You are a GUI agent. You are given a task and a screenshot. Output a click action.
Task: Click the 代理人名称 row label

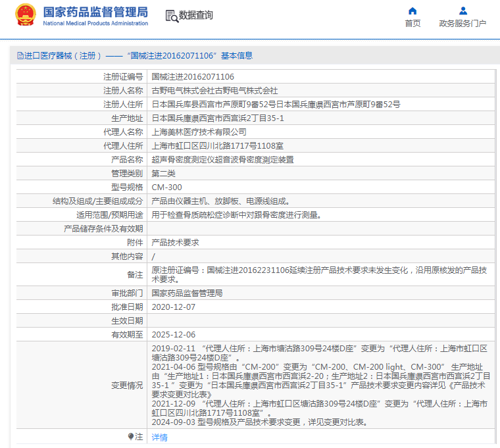click(123, 132)
